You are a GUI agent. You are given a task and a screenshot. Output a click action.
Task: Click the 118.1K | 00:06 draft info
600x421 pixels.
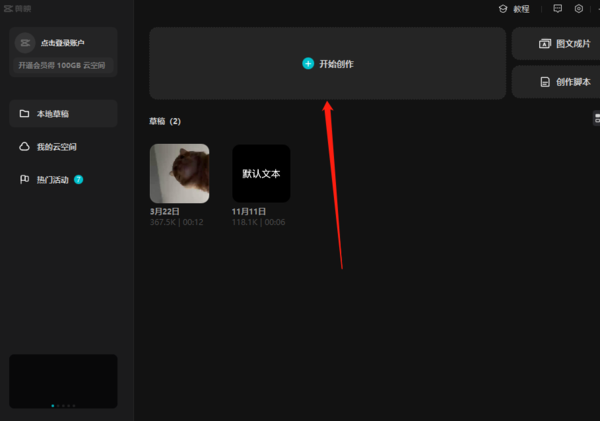coord(258,222)
